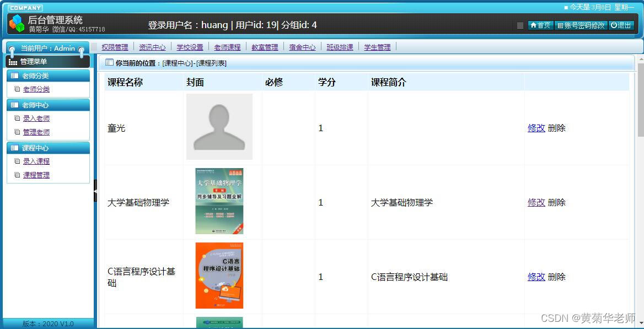Open the 录入课程 sidebar link
The height and width of the screenshot is (329, 644).
click(36, 161)
